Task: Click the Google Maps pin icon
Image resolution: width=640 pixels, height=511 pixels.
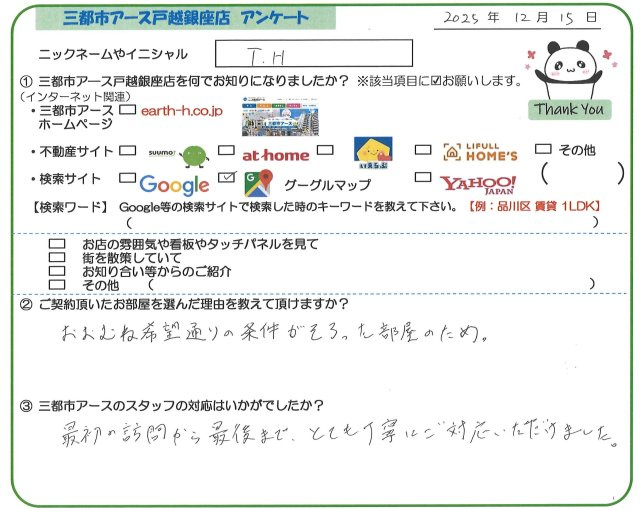Action: [x=260, y=183]
